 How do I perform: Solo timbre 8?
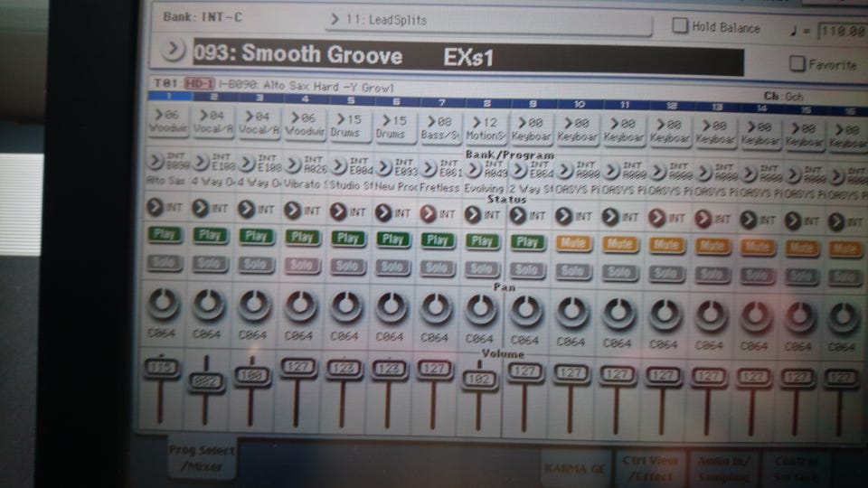pyautogui.click(x=482, y=269)
